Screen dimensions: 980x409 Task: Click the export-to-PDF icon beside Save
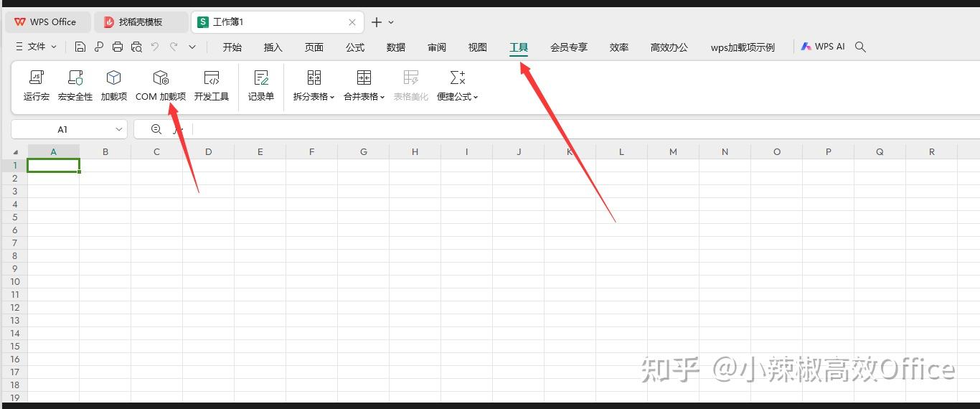[98, 47]
